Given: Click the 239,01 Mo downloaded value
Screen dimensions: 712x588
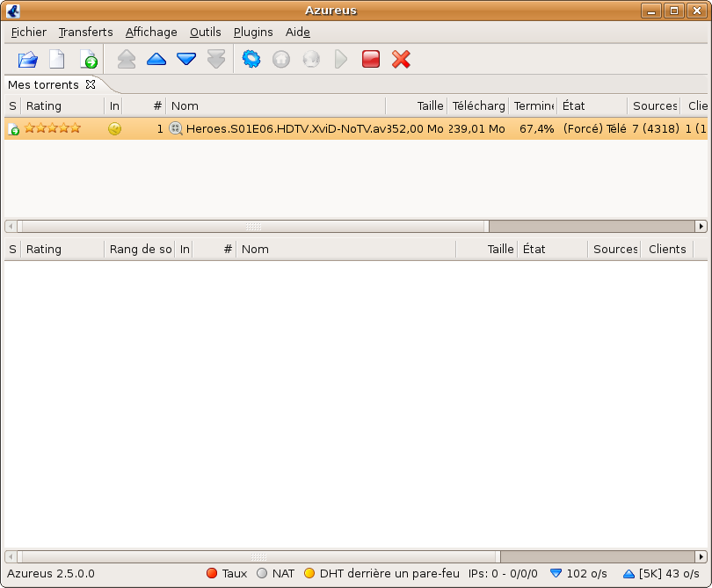Looking at the screenshot, I should (x=476, y=129).
